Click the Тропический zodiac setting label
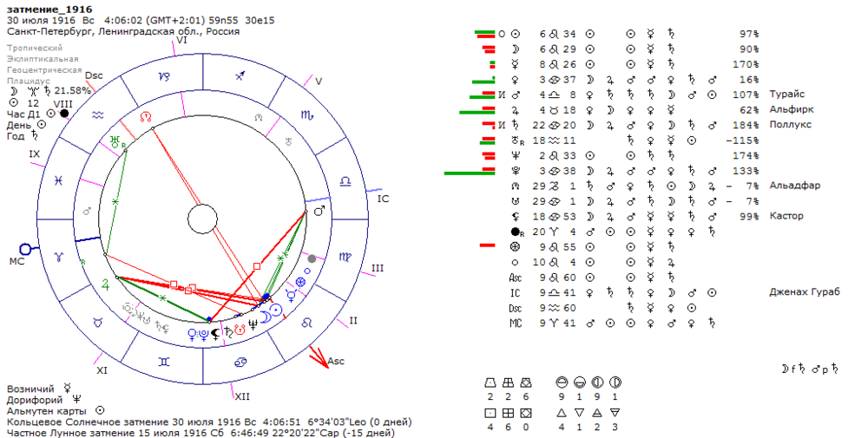 pyautogui.click(x=35, y=48)
